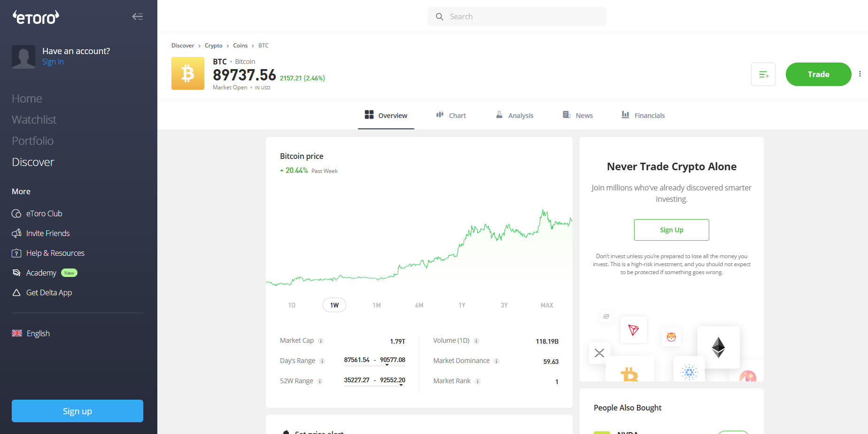This screenshot has width=868, height=434.
Task: Click Market Dominance info icon
Action: click(x=496, y=361)
